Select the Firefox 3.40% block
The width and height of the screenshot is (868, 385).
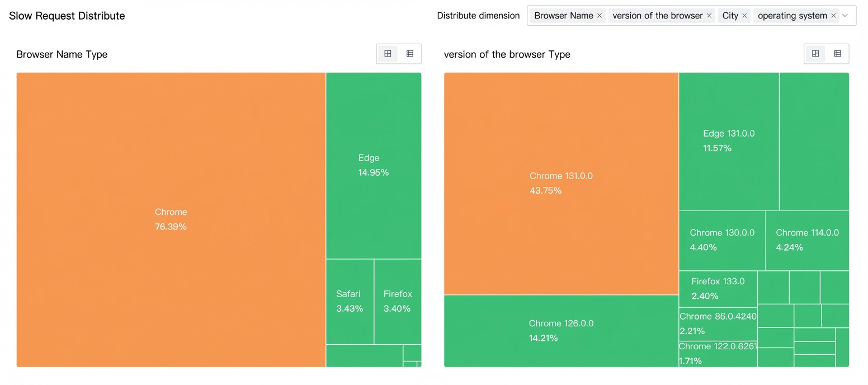(x=398, y=302)
